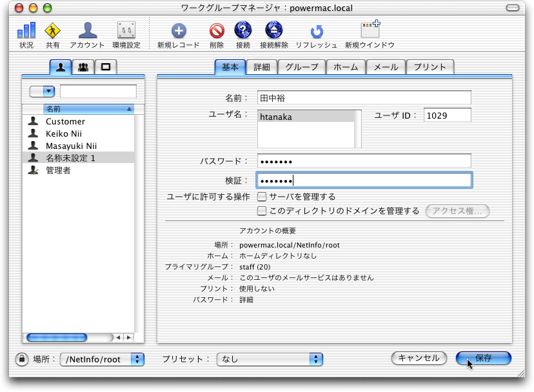The height and width of the screenshot is (392, 534).
Task: Open the 共有 sharing icon
Action: (x=53, y=31)
